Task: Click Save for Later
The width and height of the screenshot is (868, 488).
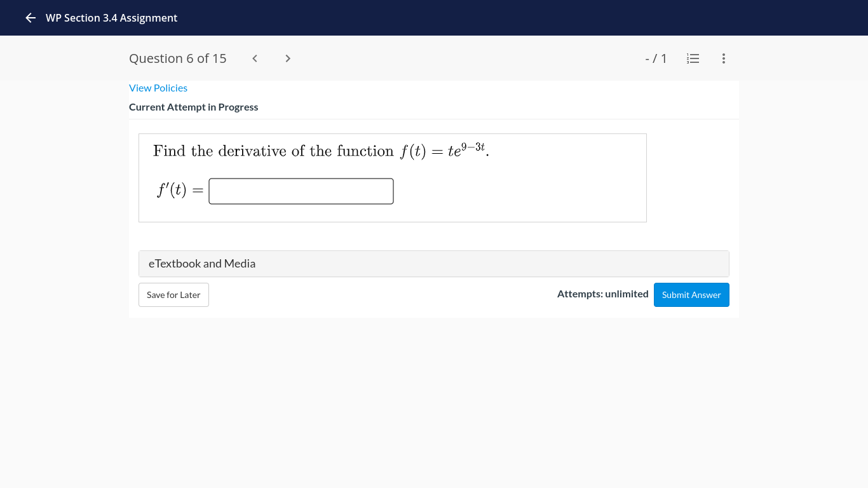Action: 173,294
